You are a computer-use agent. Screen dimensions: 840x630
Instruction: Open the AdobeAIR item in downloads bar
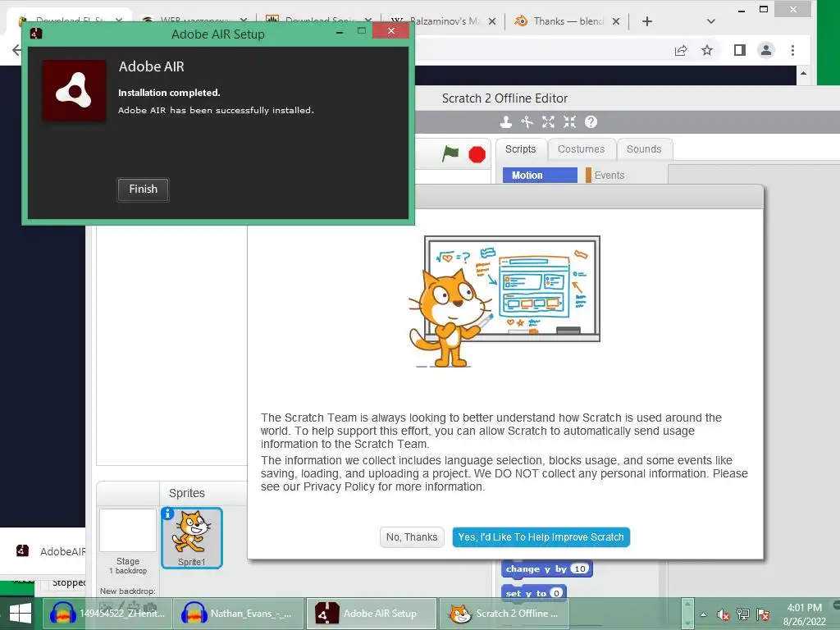pos(51,551)
